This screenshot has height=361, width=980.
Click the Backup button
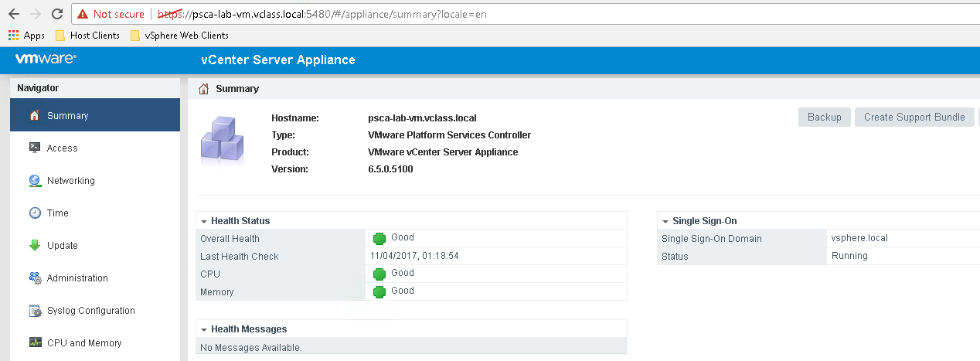[x=824, y=117]
